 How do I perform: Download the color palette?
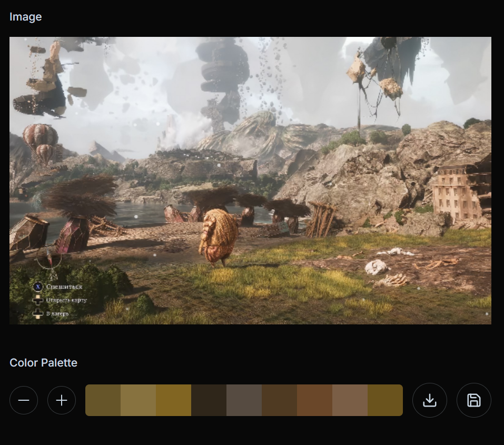coord(429,400)
